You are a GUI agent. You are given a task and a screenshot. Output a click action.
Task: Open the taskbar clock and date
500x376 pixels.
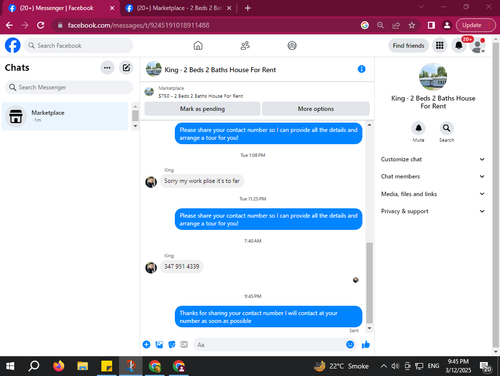458,366
